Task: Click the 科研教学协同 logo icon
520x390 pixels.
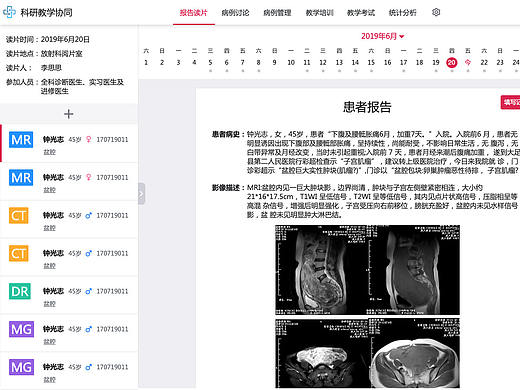Action: [x=9, y=12]
